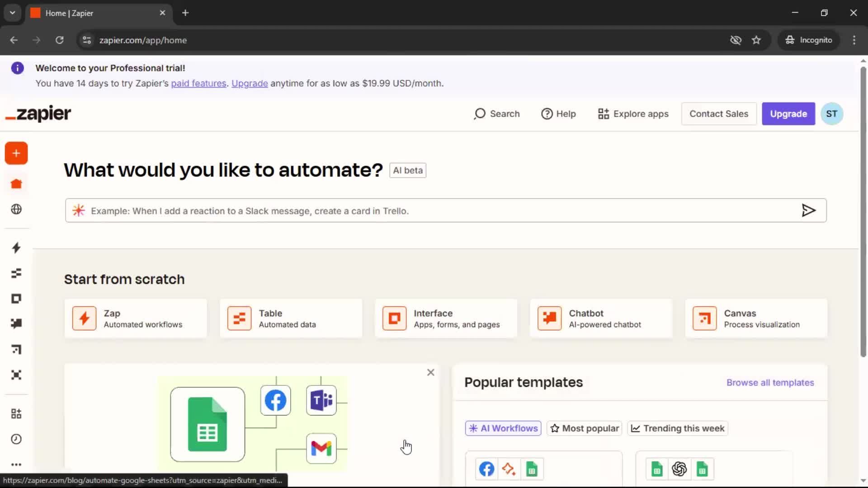Viewport: 868px width, 488px height.
Task: Open Home in the sidebar
Action: tap(16, 183)
